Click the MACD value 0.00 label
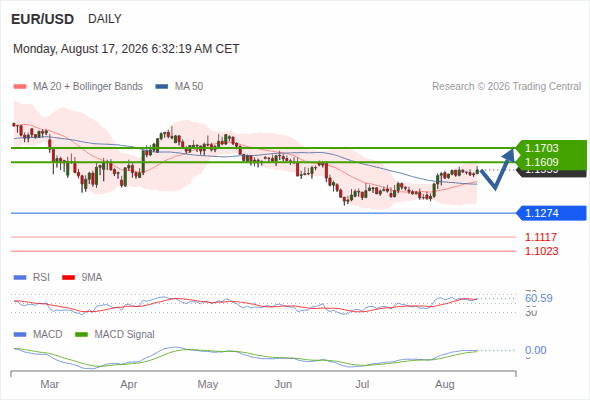The width and height of the screenshot is (590, 400). coord(535,350)
